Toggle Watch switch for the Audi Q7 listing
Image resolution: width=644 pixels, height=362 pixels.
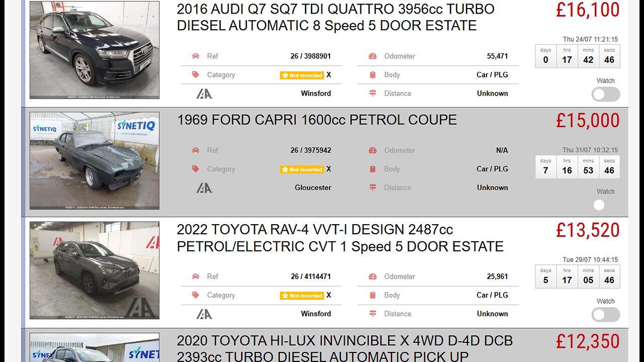pyautogui.click(x=606, y=94)
